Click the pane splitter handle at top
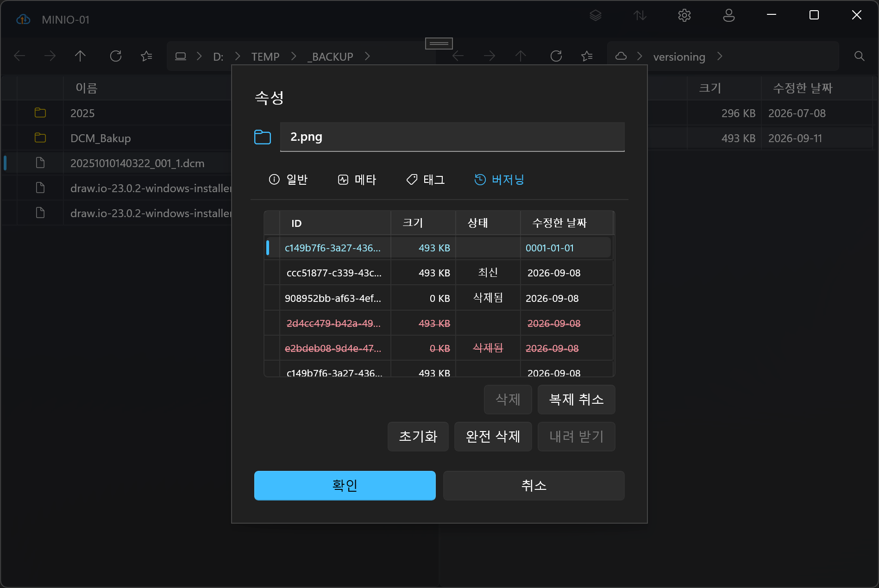 439,44
